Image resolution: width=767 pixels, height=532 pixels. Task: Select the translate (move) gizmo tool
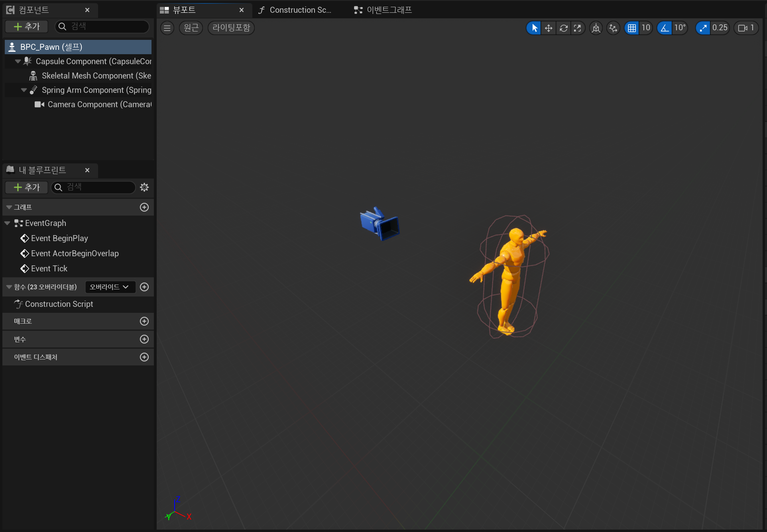[549, 28]
